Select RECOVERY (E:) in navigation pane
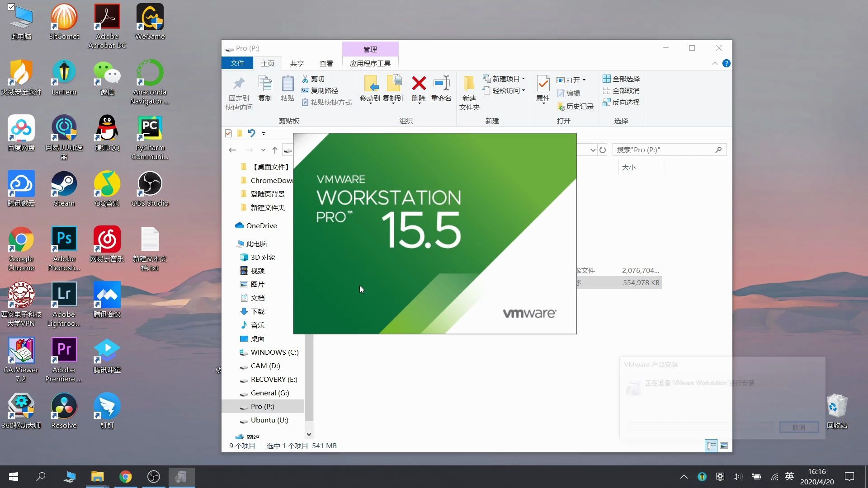Viewport: 868px width, 488px height. click(x=268, y=379)
